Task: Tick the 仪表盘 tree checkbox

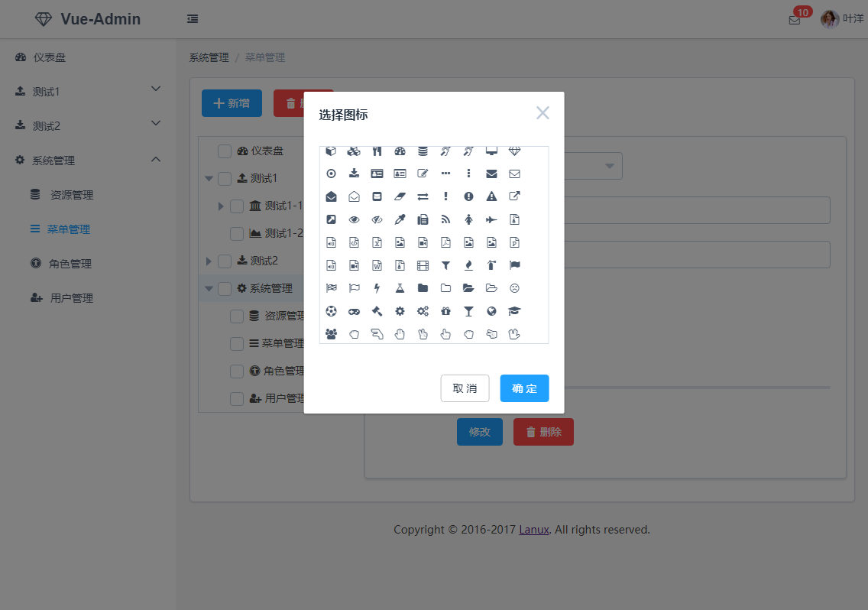Action: [x=225, y=151]
